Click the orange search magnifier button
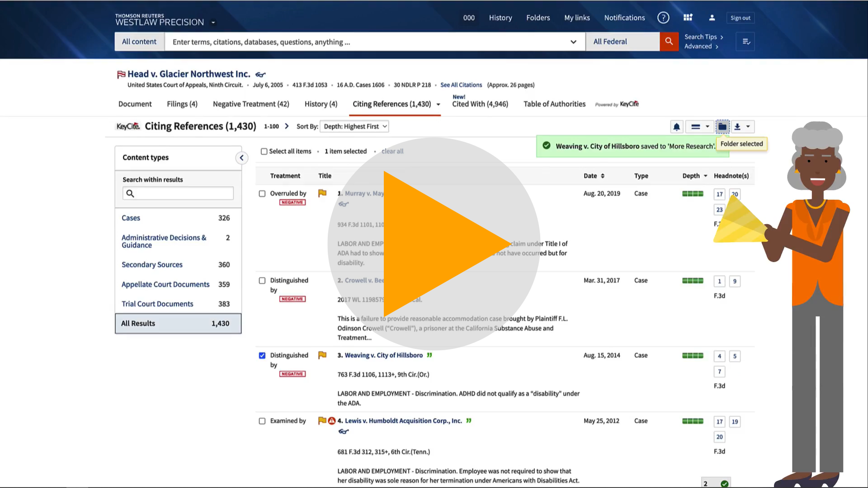This screenshot has height=488, width=868. pyautogui.click(x=669, y=42)
